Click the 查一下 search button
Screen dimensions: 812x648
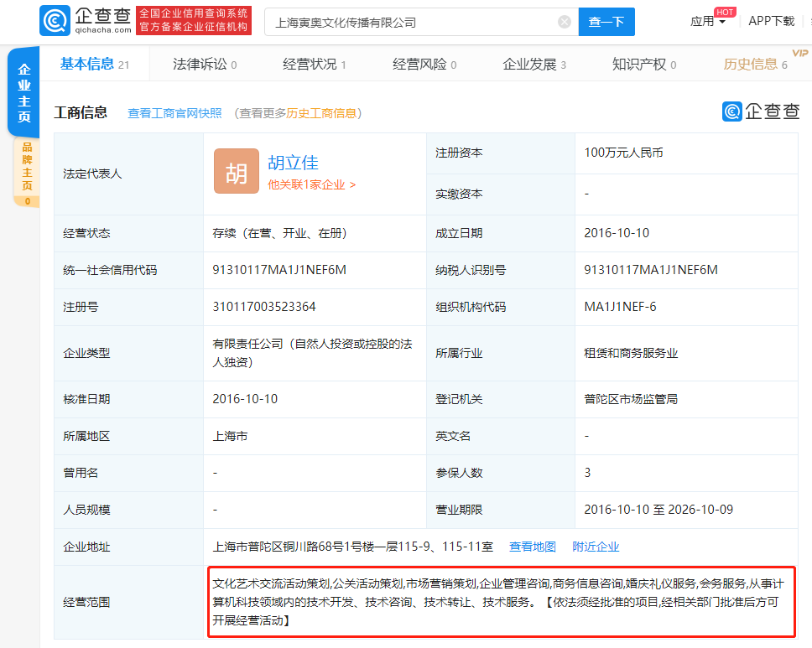[606, 22]
